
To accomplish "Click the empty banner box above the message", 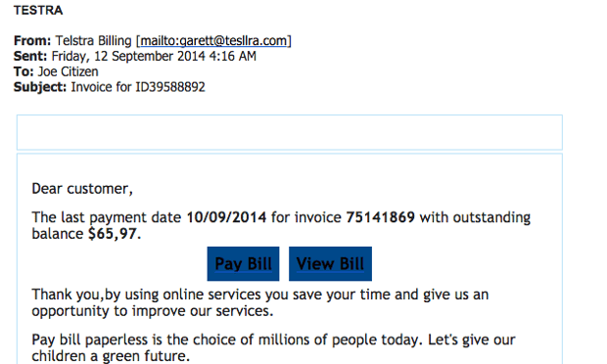I will [290, 132].
